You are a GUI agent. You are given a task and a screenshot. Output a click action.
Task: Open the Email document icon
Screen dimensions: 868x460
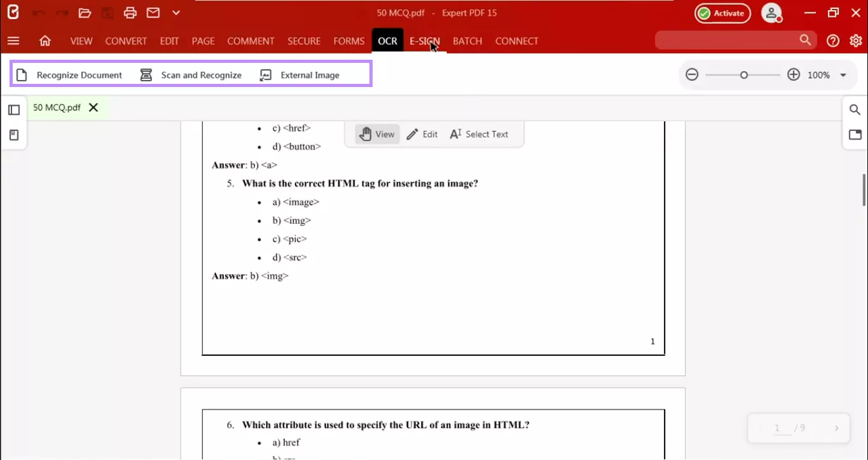pyautogui.click(x=153, y=13)
